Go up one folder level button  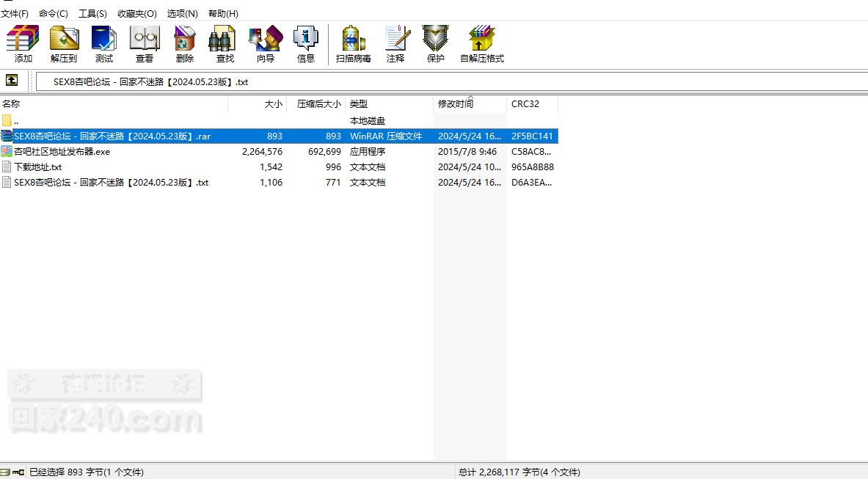[x=12, y=81]
